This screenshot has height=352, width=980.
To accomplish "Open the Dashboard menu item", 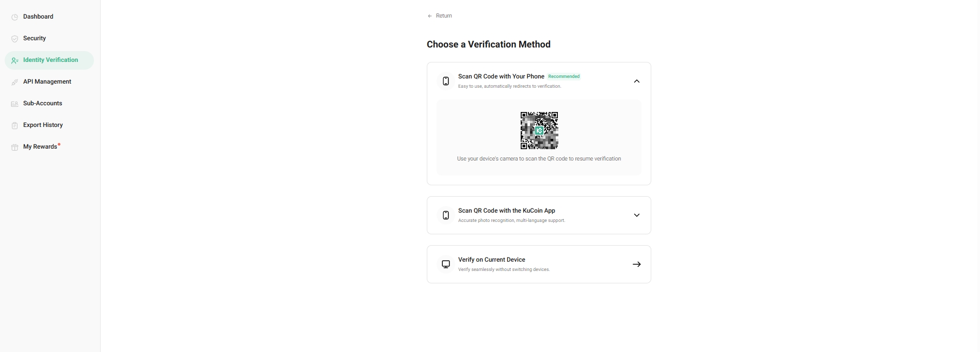I will click(38, 17).
